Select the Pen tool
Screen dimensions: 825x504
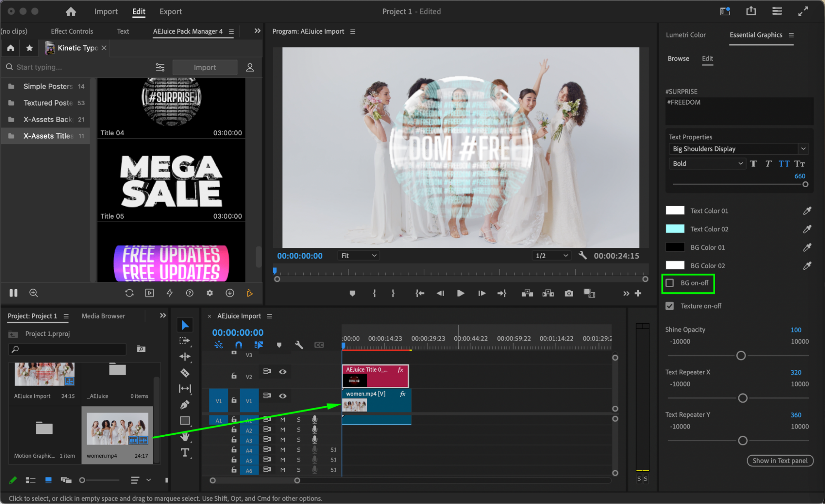point(185,405)
